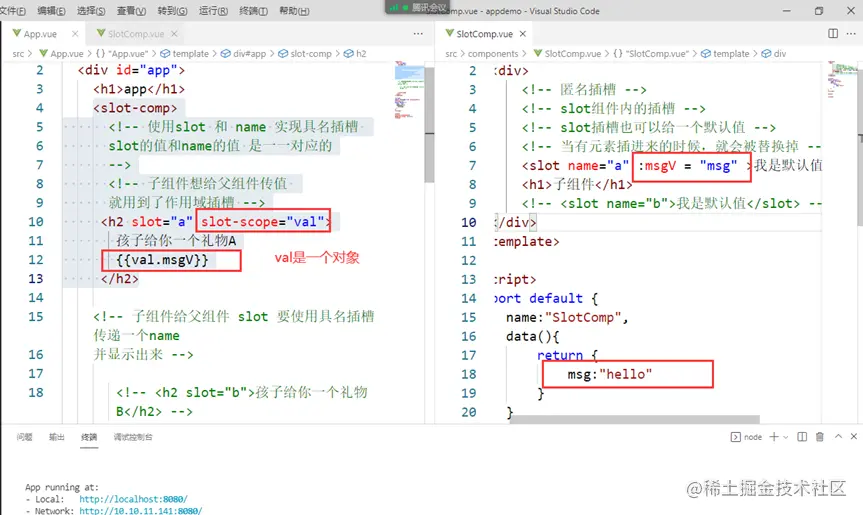Image resolution: width=863 pixels, height=515 pixels.
Task: Click src breadcrumb in right editor
Action: 451,54
